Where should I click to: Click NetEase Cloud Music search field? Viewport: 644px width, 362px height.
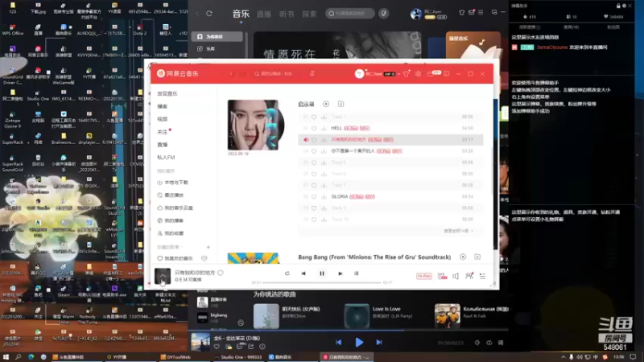click(277, 74)
